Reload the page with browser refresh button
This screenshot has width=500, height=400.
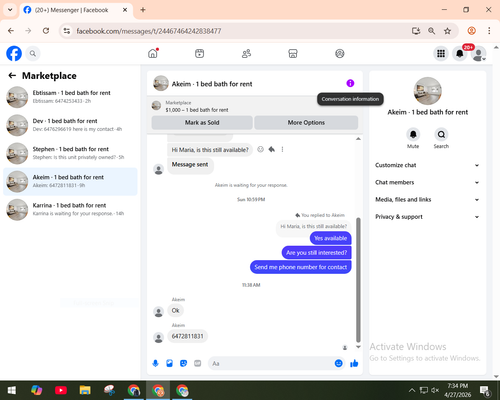coord(46,31)
